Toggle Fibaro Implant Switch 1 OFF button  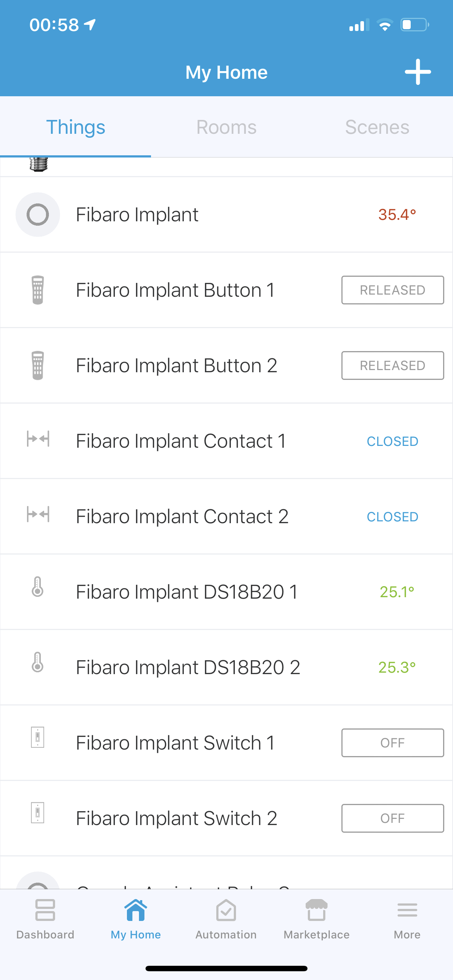point(392,743)
